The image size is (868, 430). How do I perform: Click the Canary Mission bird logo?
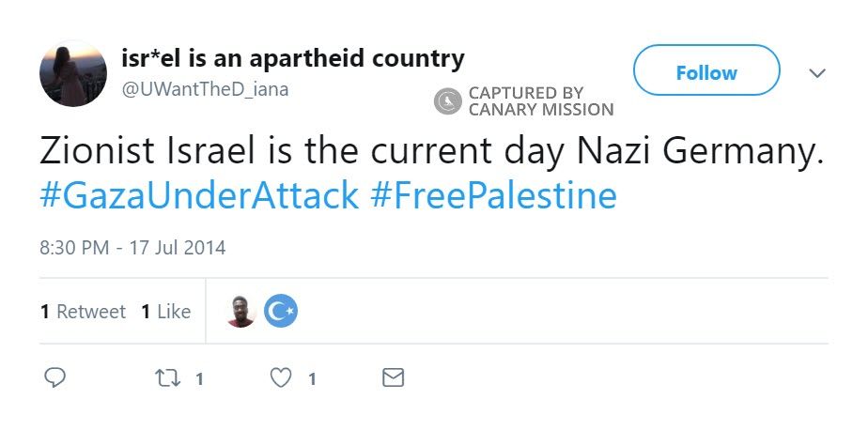pyautogui.click(x=448, y=101)
